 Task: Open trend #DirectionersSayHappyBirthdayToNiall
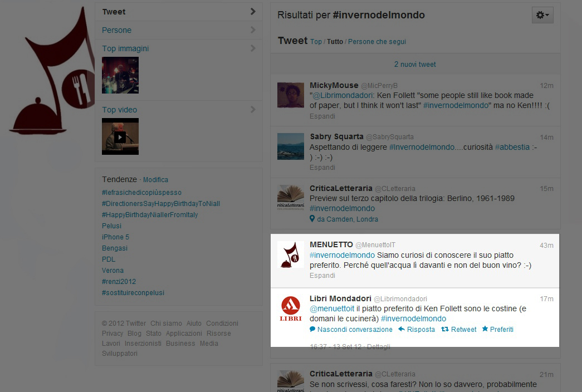(x=161, y=204)
